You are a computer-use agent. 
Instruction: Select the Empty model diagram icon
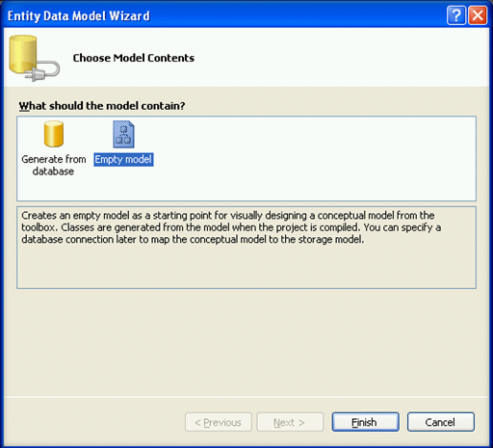click(x=123, y=134)
